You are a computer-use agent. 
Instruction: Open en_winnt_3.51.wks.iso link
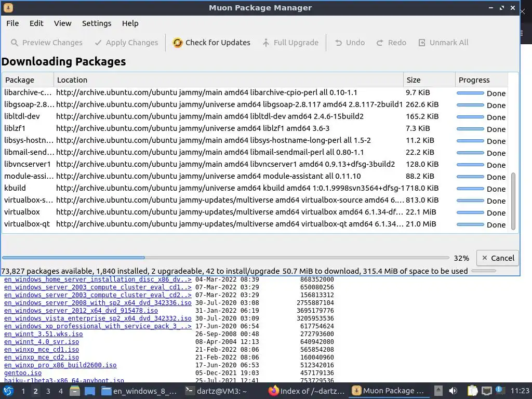(44, 334)
